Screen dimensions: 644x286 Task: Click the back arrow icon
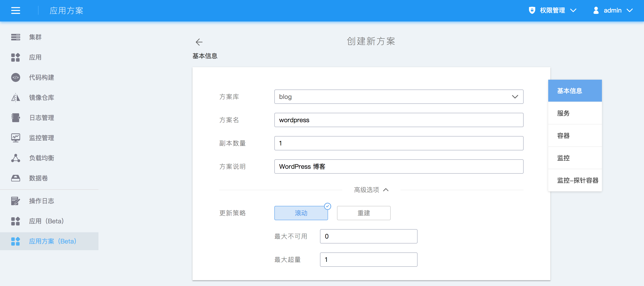(199, 42)
